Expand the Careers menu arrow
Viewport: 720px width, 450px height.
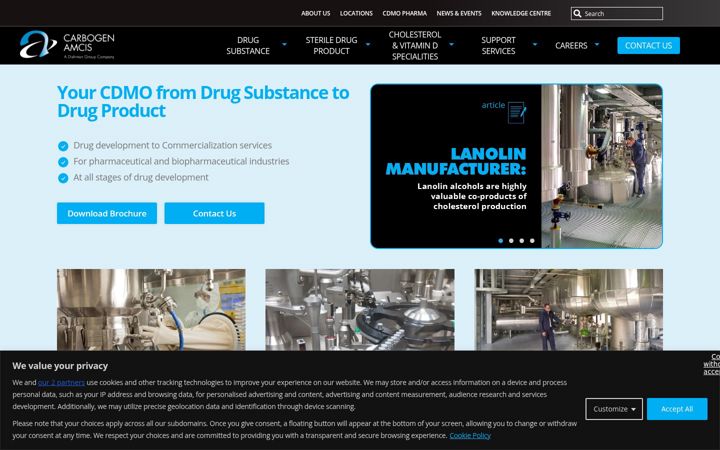click(x=597, y=45)
